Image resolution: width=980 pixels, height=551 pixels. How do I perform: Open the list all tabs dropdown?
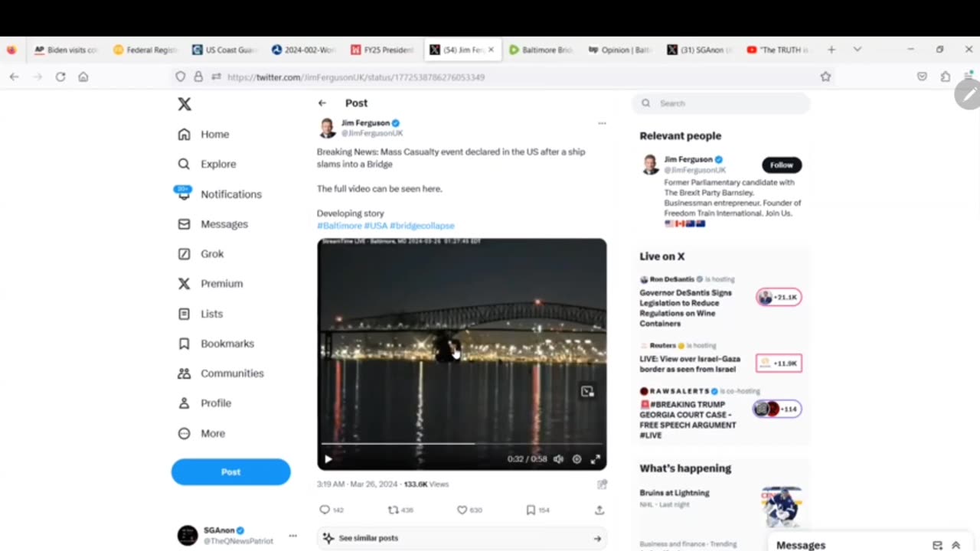(857, 50)
